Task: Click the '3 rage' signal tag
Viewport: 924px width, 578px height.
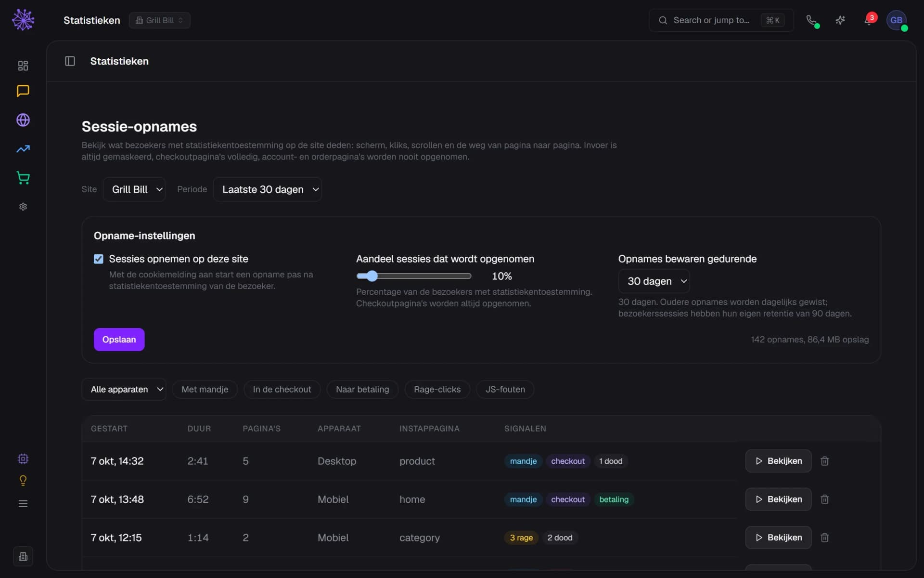Action: coord(521,538)
